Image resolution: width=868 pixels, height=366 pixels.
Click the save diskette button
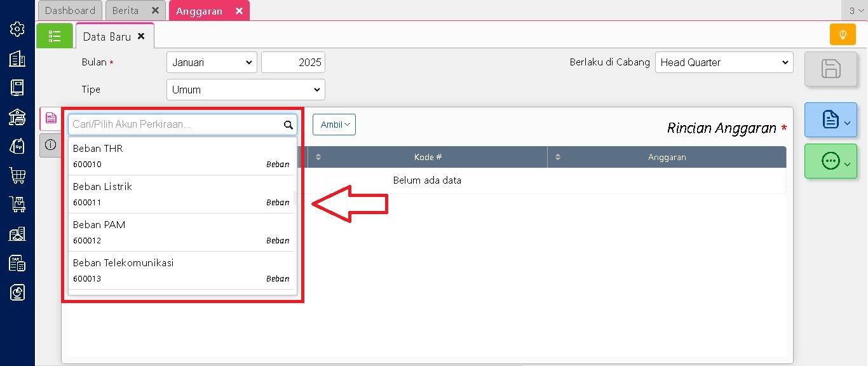pos(831,69)
